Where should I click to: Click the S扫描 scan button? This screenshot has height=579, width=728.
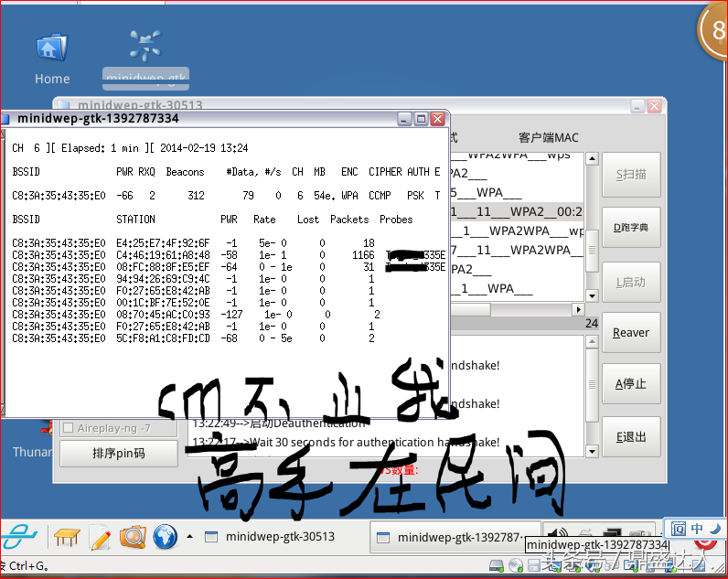(x=631, y=175)
